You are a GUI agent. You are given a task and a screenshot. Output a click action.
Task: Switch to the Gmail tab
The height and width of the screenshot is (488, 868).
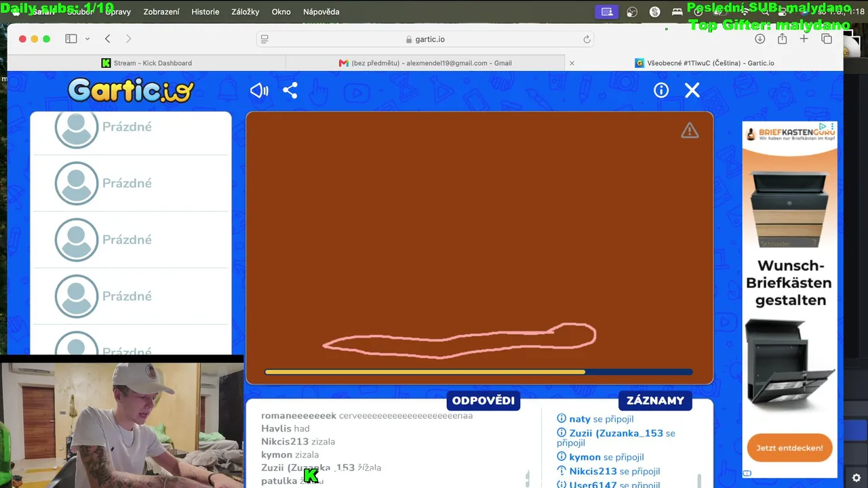point(425,63)
